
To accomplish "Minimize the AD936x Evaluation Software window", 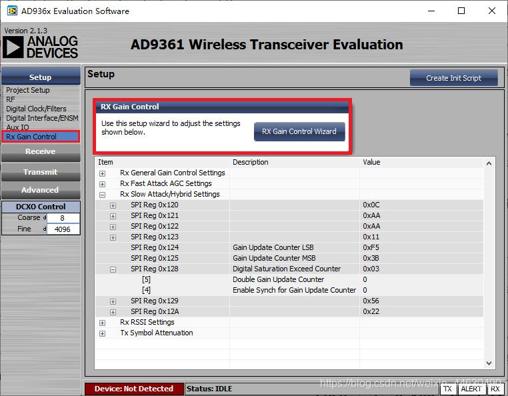I will point(431,11).
